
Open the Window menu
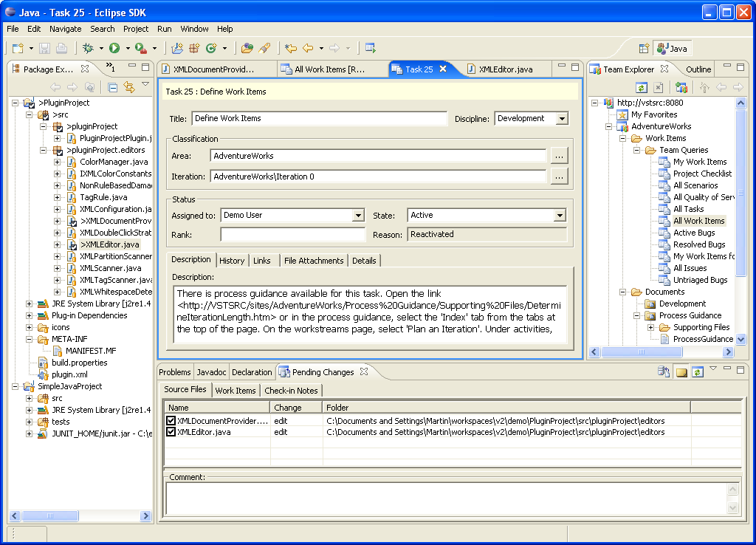pyautogui.click(x=194, y=29)
